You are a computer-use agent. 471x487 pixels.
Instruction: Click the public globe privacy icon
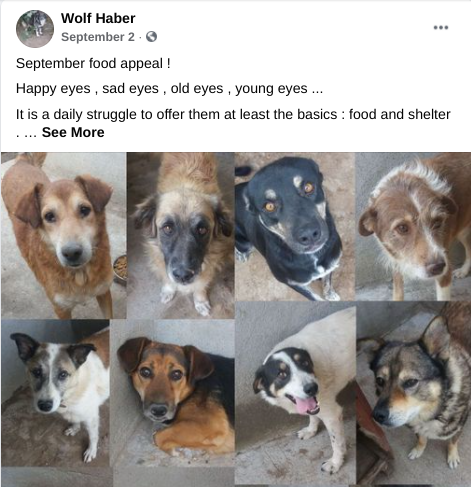pos(151,37)
